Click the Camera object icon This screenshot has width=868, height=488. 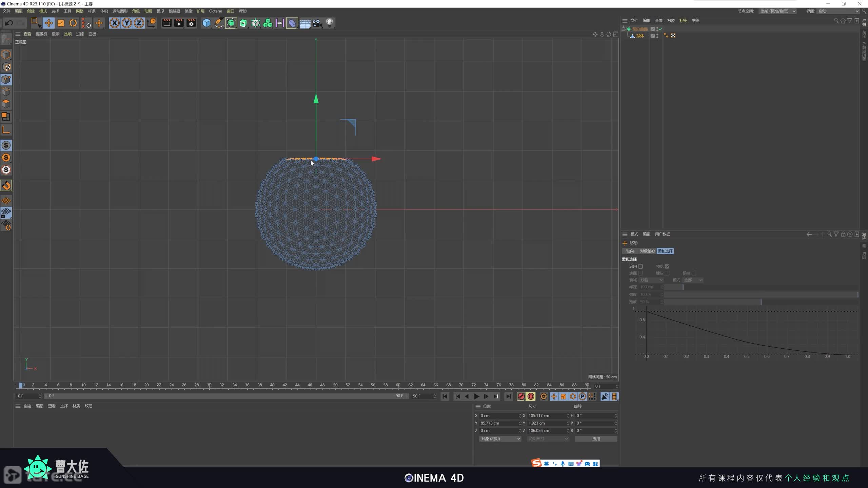coord(317,23)
